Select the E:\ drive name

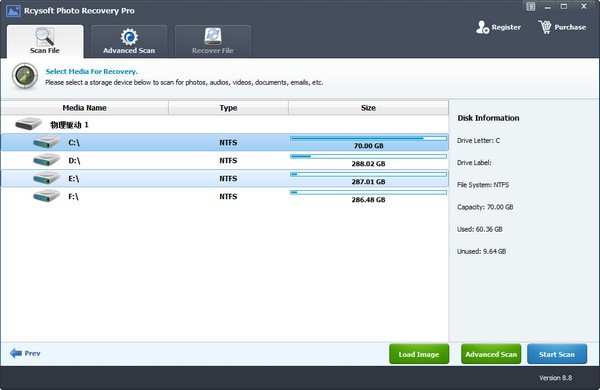pos(73,179)
